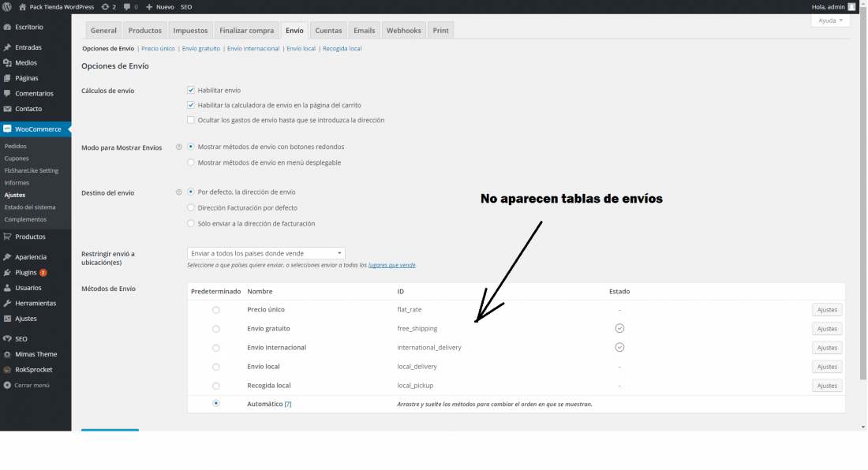868x470 pixels.
Task: Collapse menu with Cerrar menú icon
Action: pos(7,385)
